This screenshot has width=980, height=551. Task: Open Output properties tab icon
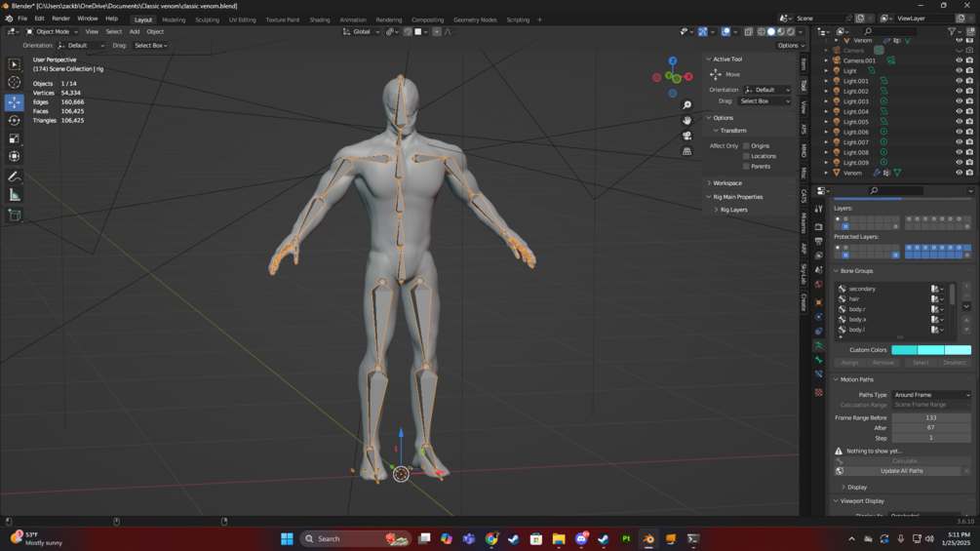pyautogui.click(x=819, y=241)
